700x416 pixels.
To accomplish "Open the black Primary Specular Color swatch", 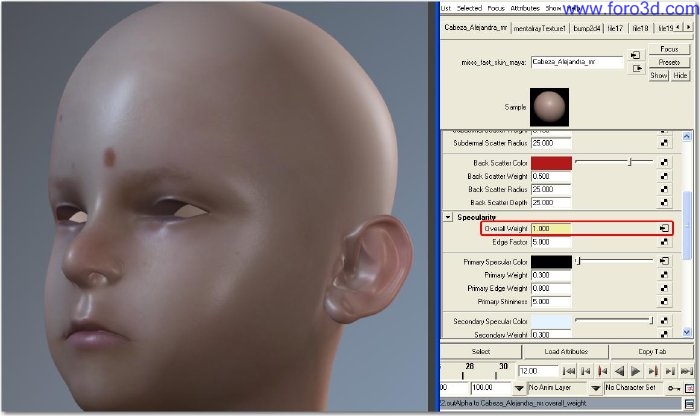I will pos(551,262).
